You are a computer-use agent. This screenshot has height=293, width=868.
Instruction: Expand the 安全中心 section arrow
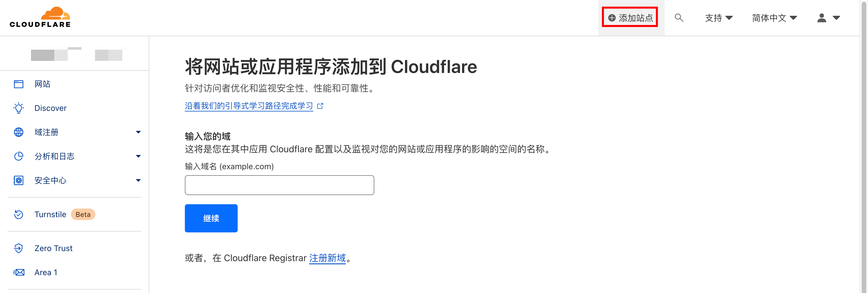coord(138,180)
